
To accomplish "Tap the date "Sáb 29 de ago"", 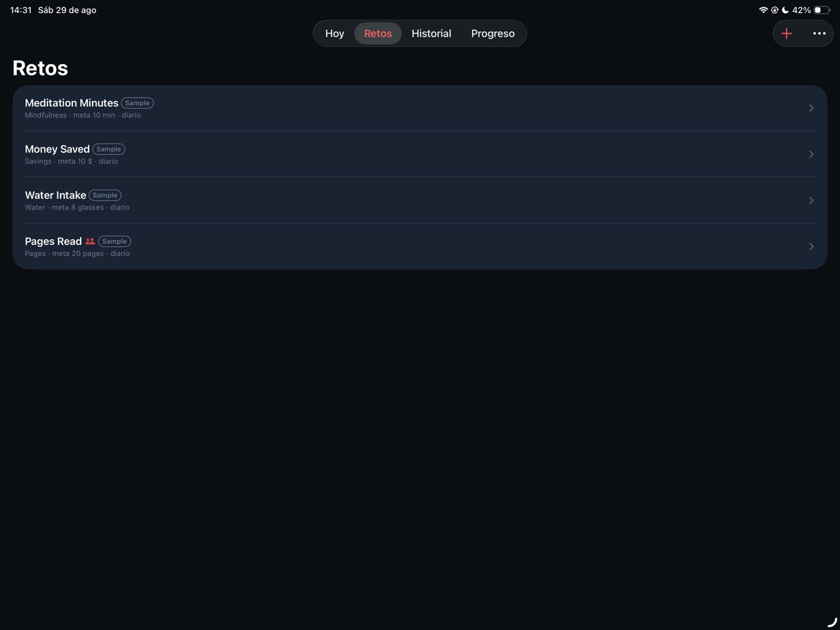I will (x=67, y=10).
